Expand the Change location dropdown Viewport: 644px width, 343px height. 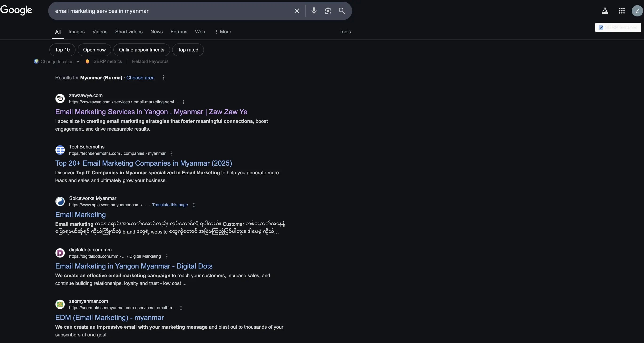[60, 61]
